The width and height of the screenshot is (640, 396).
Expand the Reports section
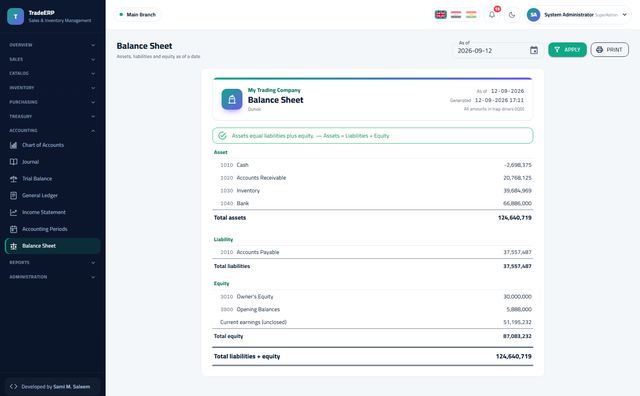52,263
